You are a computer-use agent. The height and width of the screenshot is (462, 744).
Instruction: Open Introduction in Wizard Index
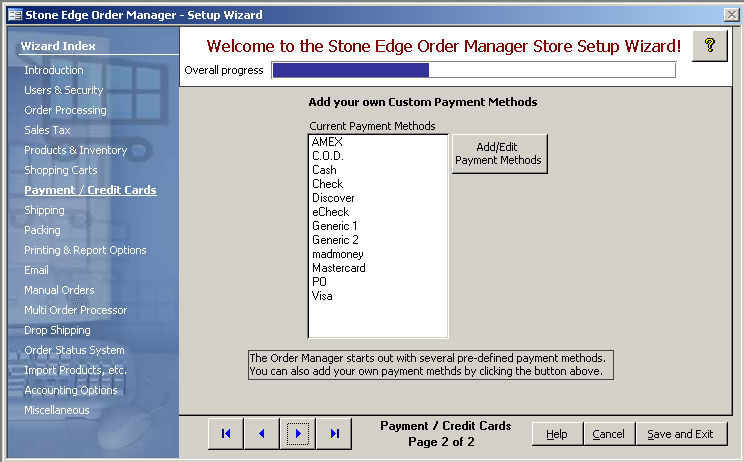[x=54, y=70]
